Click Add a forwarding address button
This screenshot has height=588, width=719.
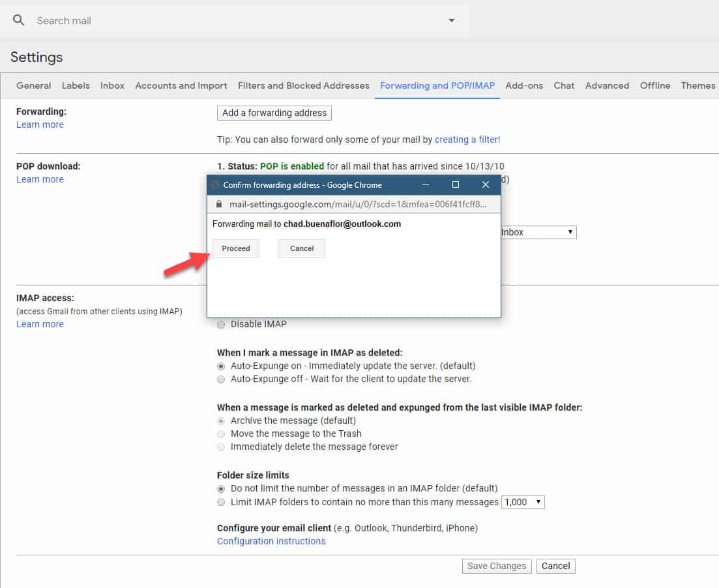274,113
